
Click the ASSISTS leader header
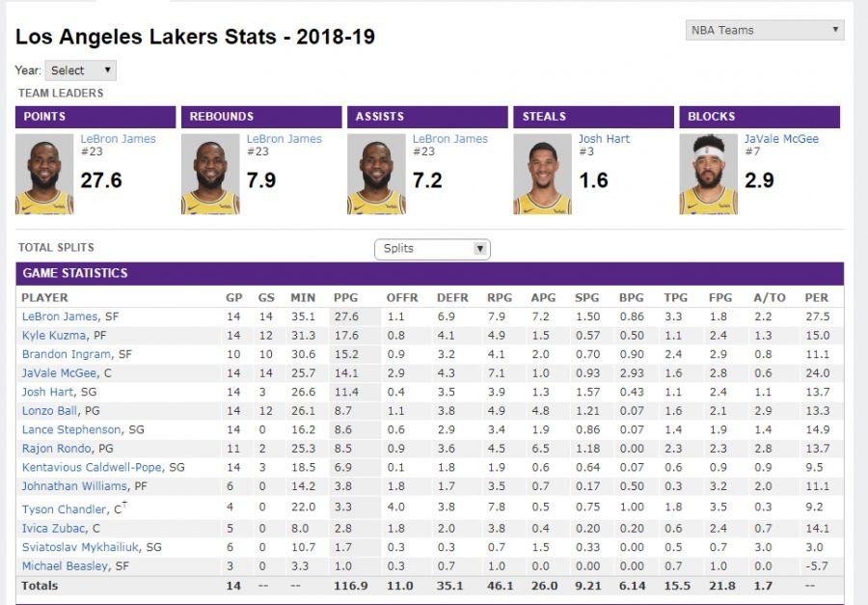[x=427, y=117]
